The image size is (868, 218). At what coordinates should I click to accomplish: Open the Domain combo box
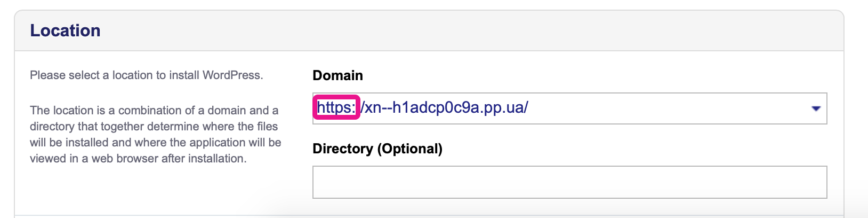(586, 108)
